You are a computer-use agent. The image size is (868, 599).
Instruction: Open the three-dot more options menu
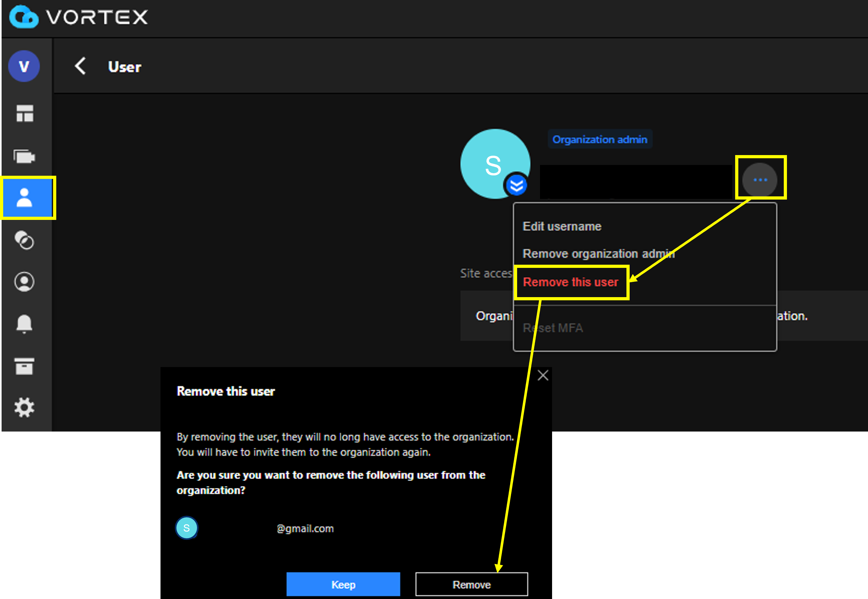tap(759, 180)
